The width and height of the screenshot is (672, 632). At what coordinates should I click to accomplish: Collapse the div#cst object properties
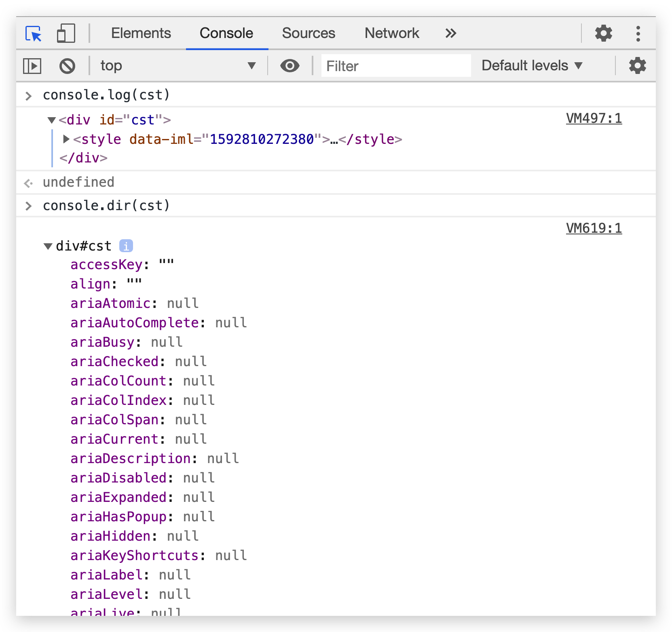[48, 246]
